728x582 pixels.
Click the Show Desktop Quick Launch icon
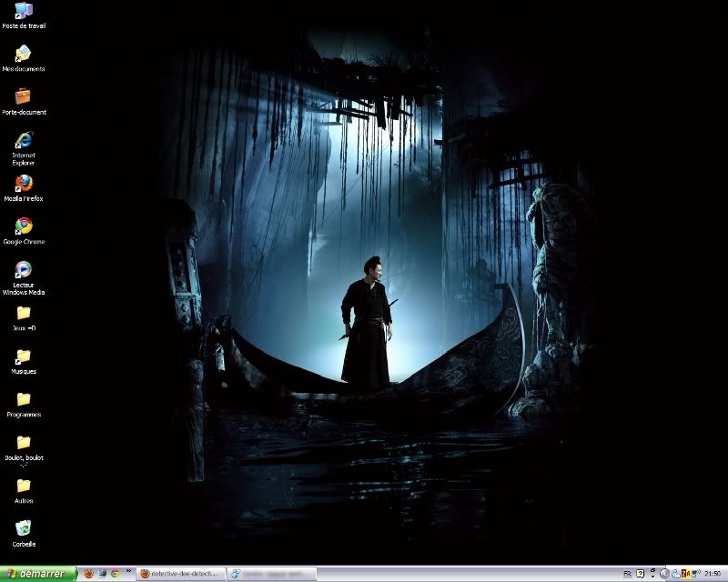click(x=102, y=574)
